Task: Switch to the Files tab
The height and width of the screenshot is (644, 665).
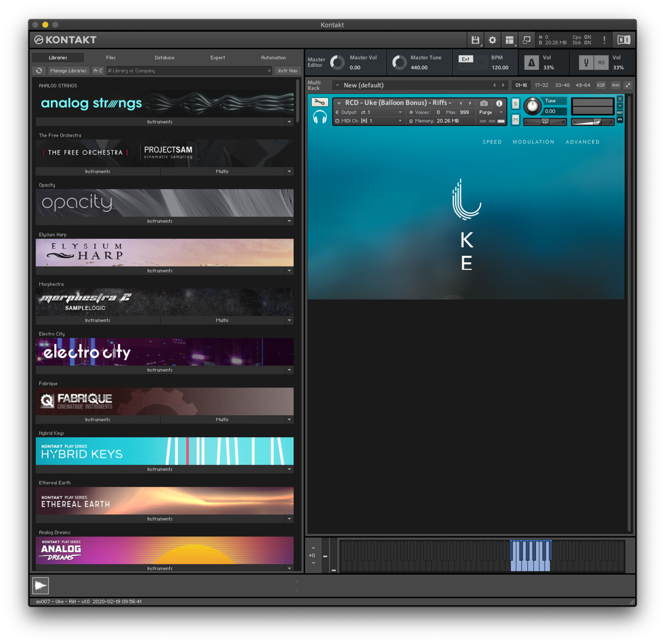Action: (x=111, y=58)
